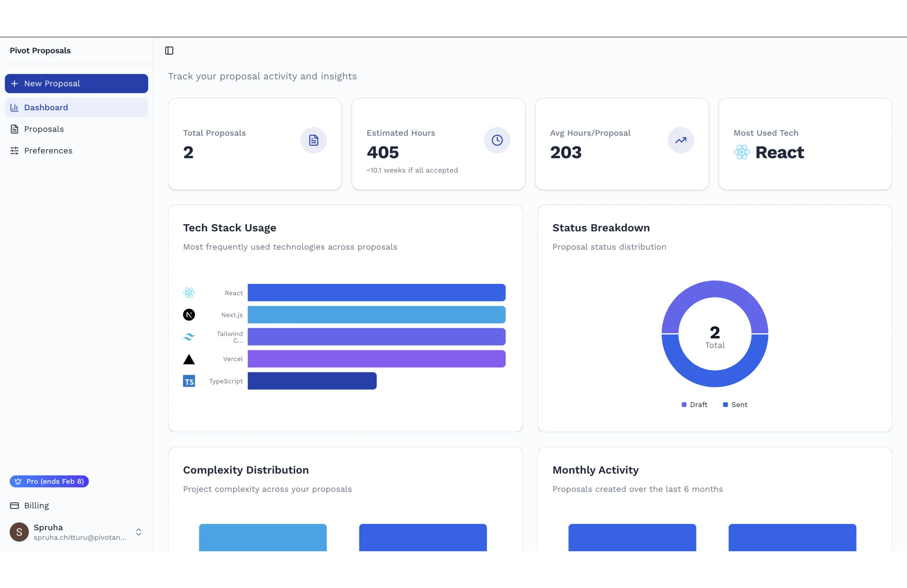Click the Pro plan badge
Screen dimensions: 907x588
[49, 481]
